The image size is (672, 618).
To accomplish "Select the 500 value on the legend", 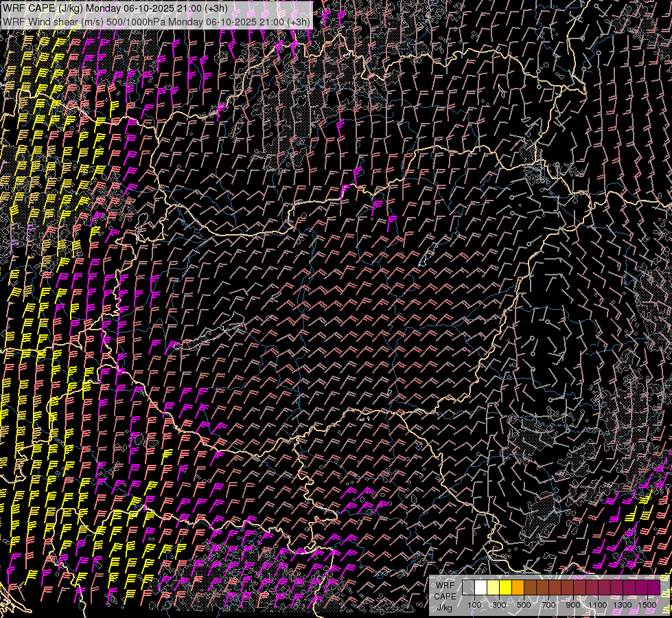I will tap(524, 605).
